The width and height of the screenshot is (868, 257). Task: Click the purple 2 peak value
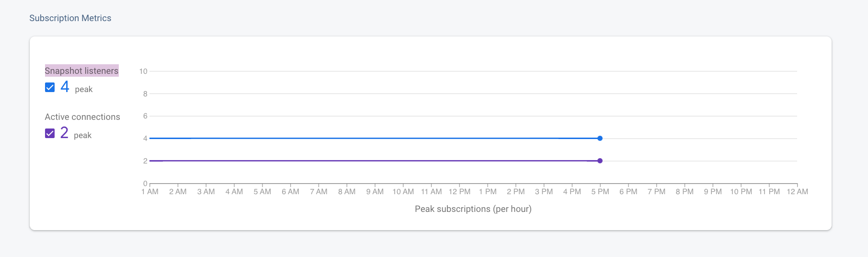(x=64, y=133)
